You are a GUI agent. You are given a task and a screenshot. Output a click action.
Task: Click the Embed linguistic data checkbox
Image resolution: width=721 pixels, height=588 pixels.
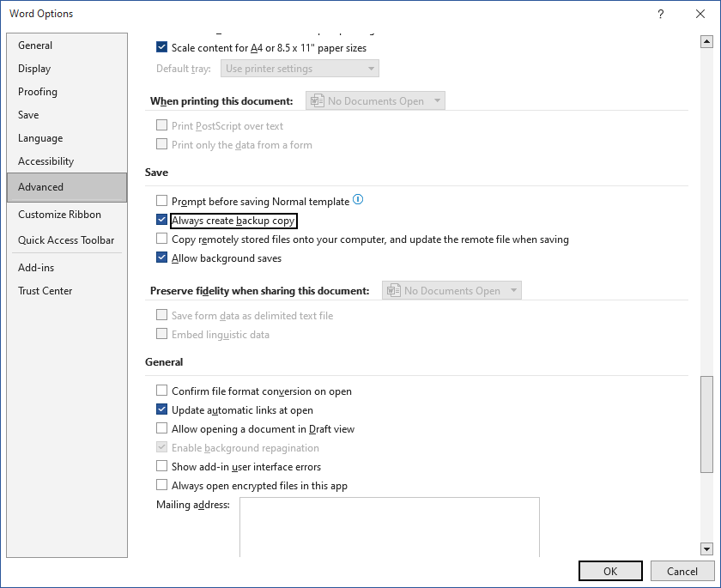(162, 334)
